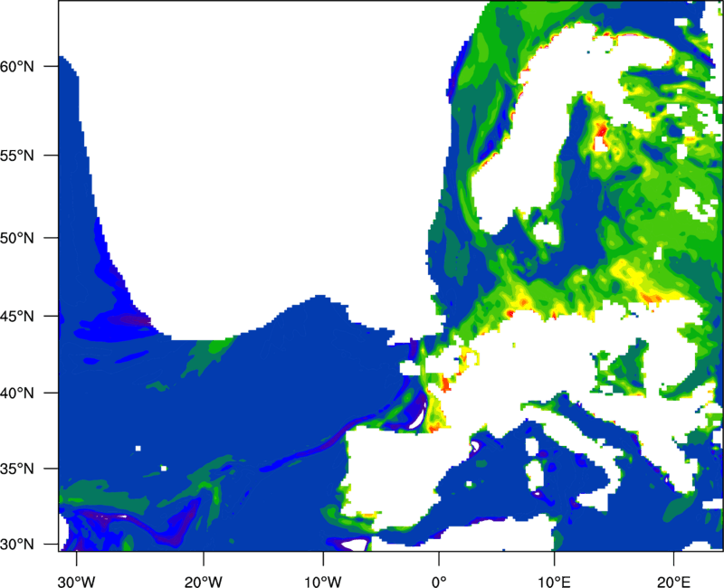The height and width of the screenshot is (588, 724).
Task: Click the 40°N latitude label
Action: click(x=17, y=394)
